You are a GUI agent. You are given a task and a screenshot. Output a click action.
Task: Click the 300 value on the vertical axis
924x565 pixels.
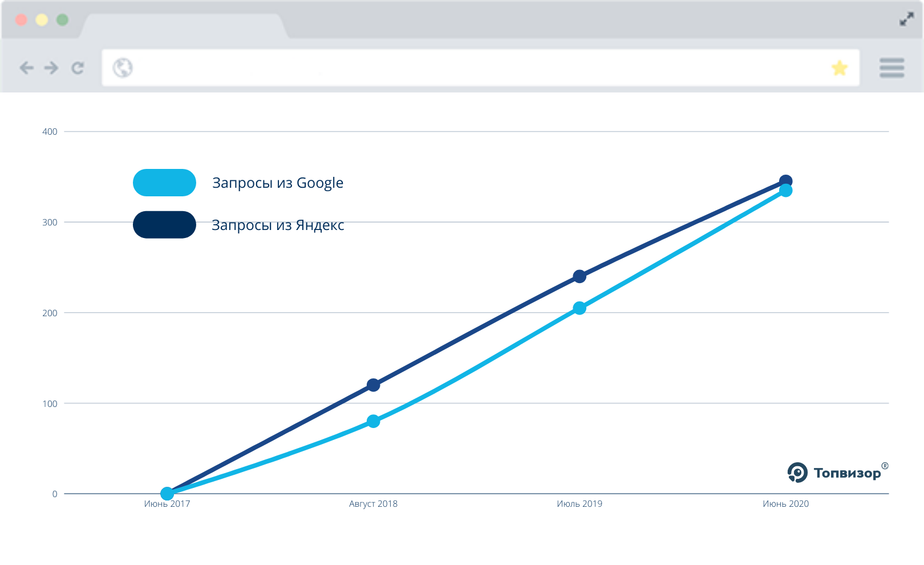[50, 223]
